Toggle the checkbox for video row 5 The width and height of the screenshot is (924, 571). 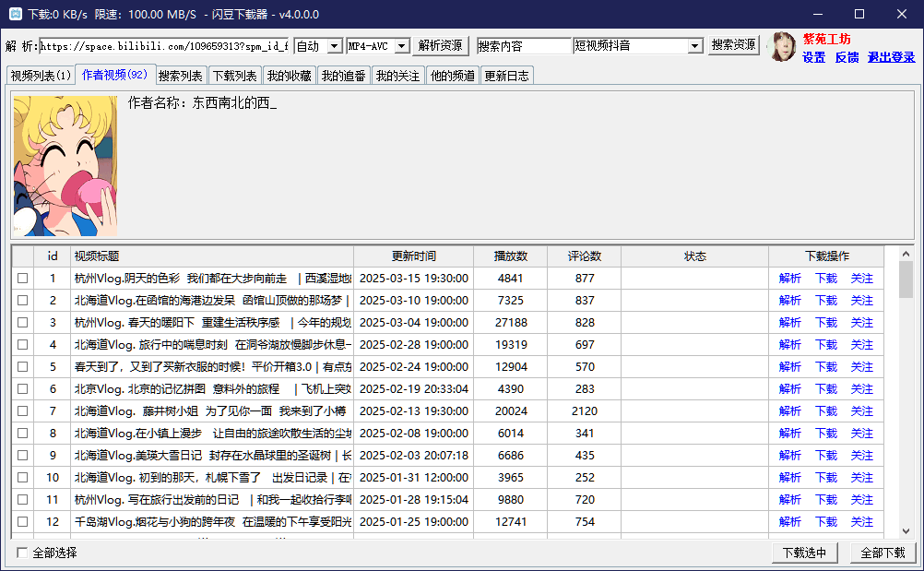tap(22, 366)
